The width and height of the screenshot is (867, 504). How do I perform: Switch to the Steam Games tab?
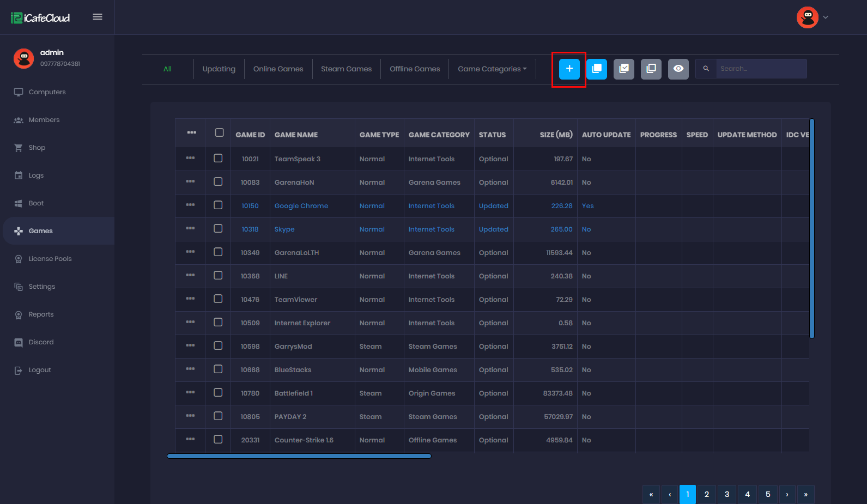pyautogui.click(x=346, y=69)
